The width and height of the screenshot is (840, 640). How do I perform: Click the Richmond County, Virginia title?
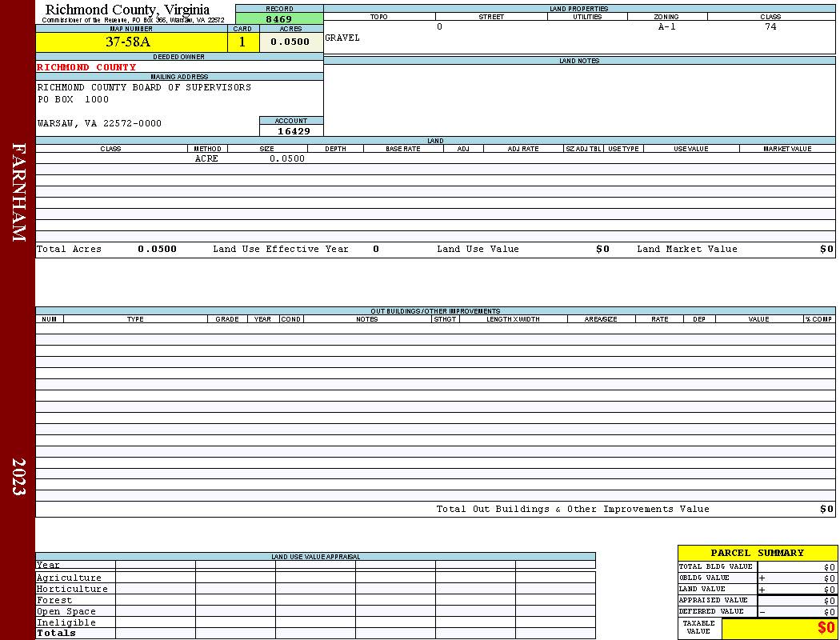(127, 10)
